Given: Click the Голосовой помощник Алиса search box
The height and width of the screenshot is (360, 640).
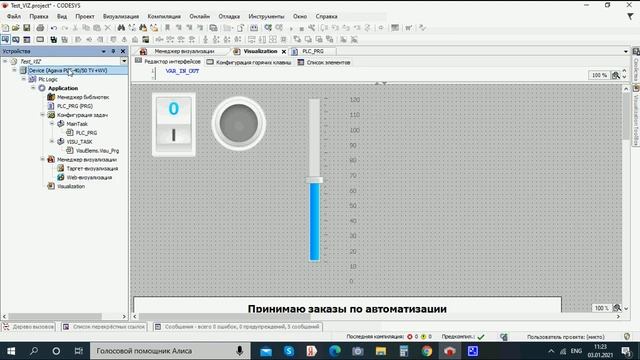Looking at the screenshot, I should 169,351.
